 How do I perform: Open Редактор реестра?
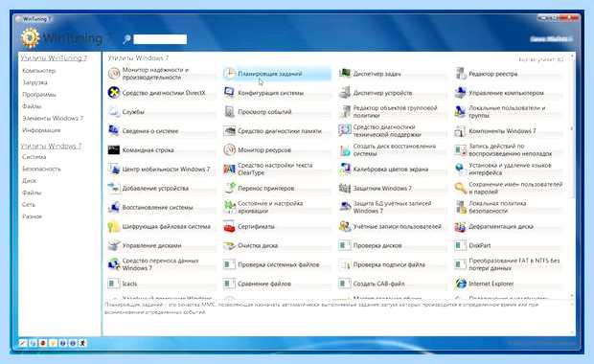(x=508, y=74)
